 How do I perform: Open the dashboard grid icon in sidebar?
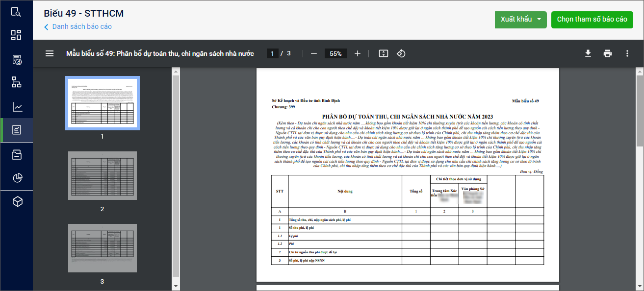[x=16, y=35]
